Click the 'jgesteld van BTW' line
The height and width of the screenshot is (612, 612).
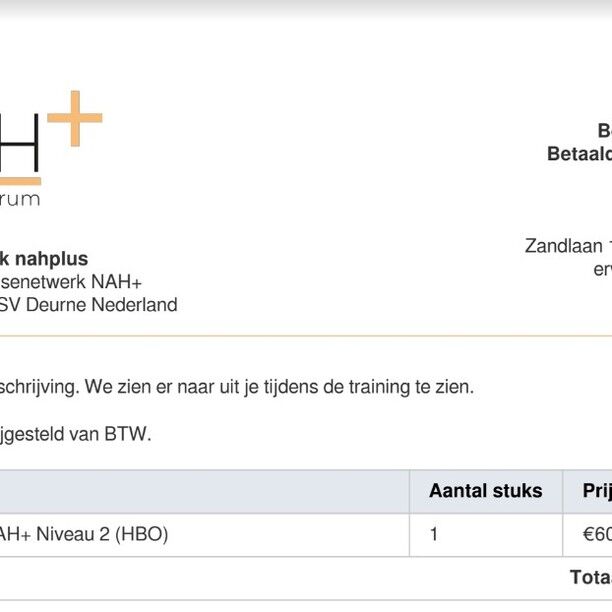coord(75,434)
